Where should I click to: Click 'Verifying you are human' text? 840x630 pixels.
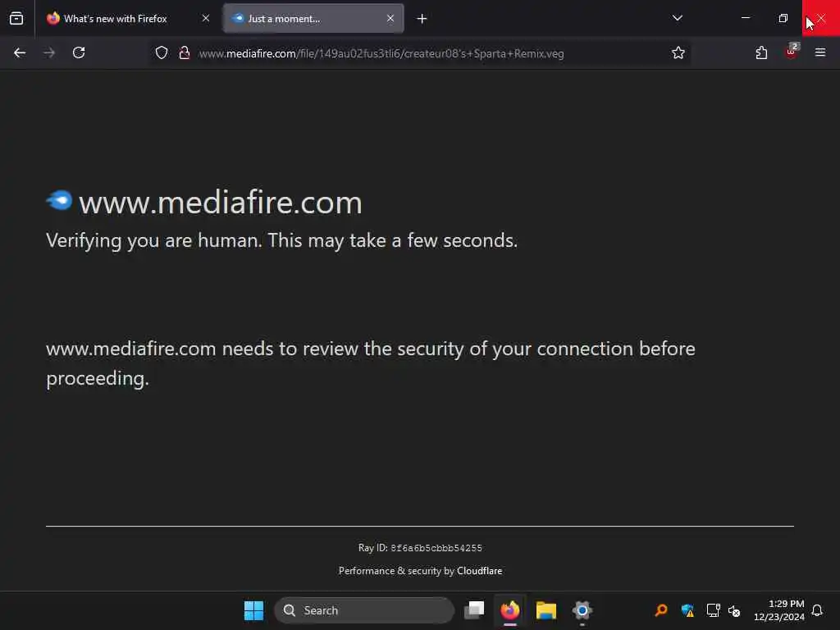(x=282, y=240)
